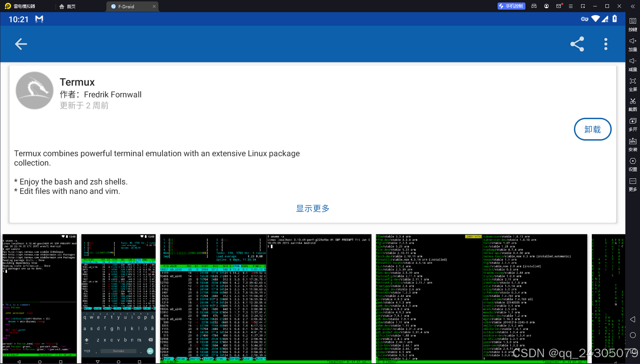Open the htop with keyboard screenshot
Image resolution: width=640 pixels, height=364 pixels.
coord(119,299)
